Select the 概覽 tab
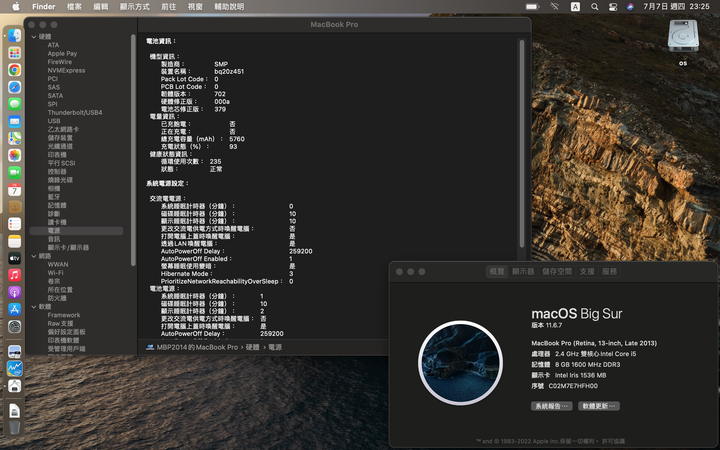Screen dimensions: 720x450 click(x=497, y=271)
